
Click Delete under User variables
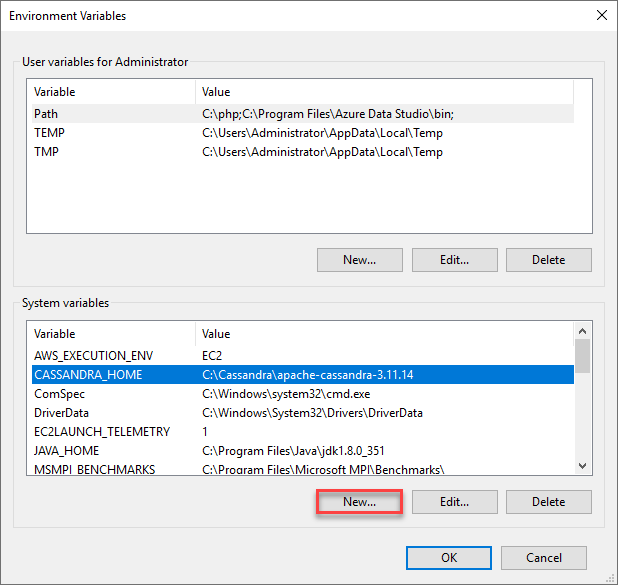(548, 260)
